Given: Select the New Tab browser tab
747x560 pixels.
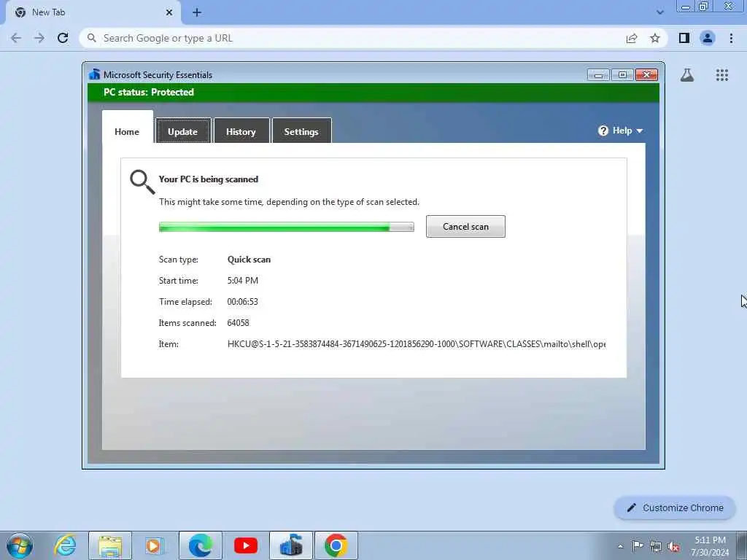Looking at the screenshot, I should (93, 12).
